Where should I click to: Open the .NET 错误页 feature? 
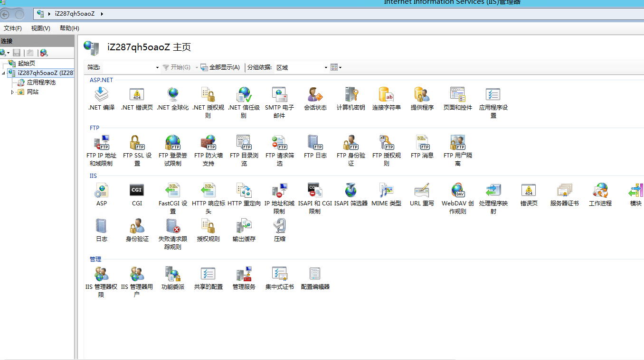click(x=137, y=99)
